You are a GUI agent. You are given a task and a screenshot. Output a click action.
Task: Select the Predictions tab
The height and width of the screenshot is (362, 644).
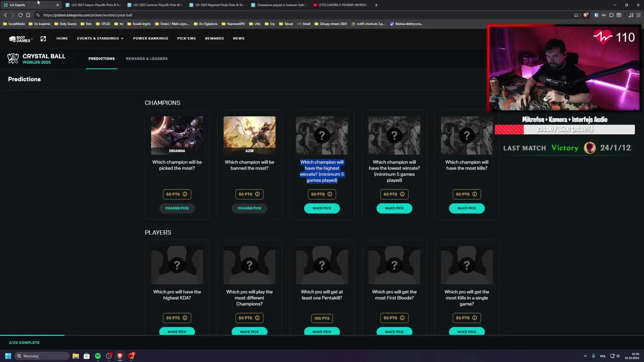click(102, 59)
